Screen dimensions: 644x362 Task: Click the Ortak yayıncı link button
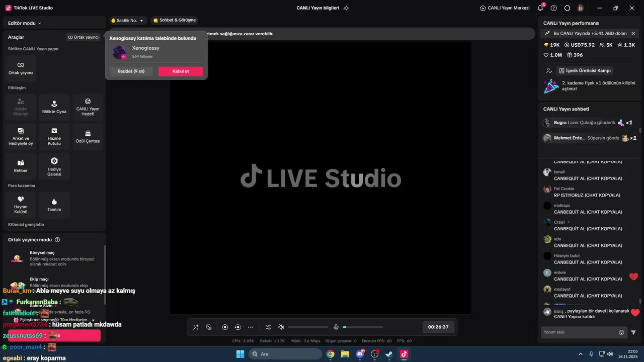click(x=84, y=37)
